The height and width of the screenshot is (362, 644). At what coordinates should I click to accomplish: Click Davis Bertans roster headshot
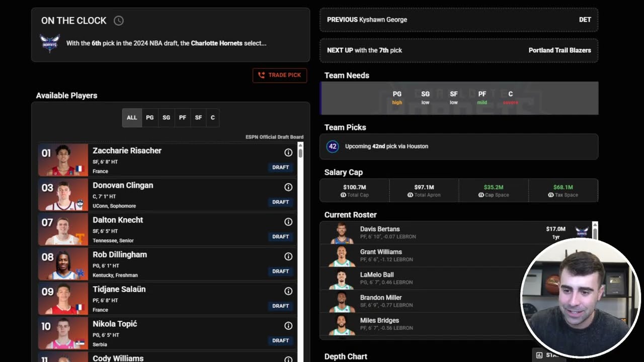[342, 233]
